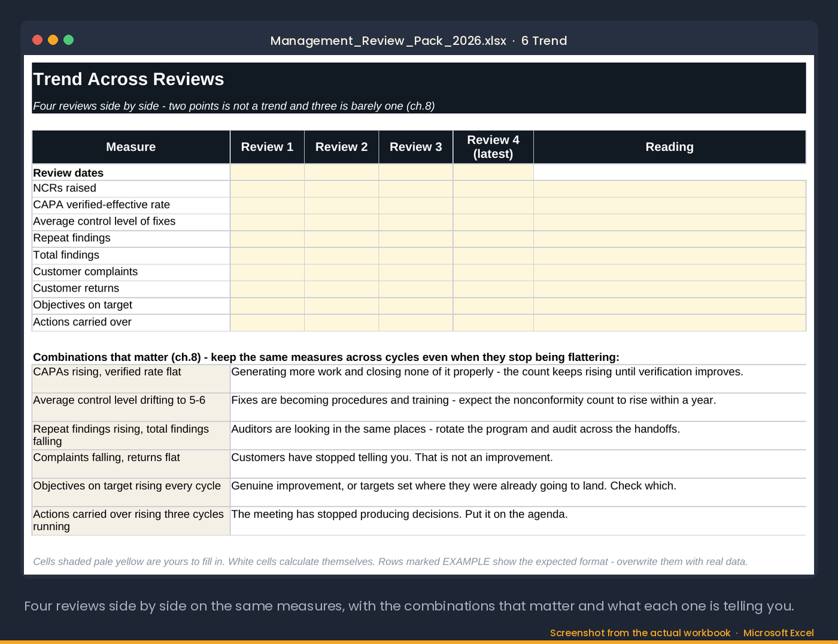Select the 'Measure' column header
This screenshot has width=838, height=644.
click(x=131, y=147)
